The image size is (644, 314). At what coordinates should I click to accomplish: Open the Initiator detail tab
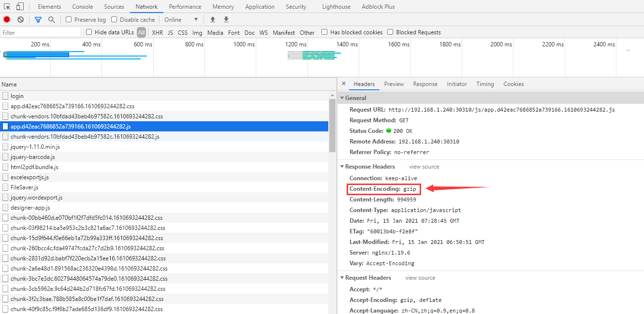tap(457, 84)
